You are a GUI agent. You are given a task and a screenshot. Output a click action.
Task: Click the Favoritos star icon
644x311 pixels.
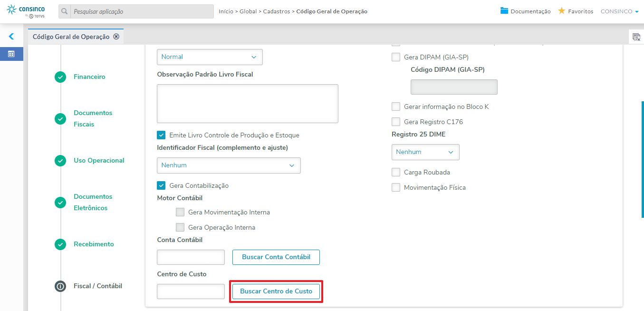(561, 11)
